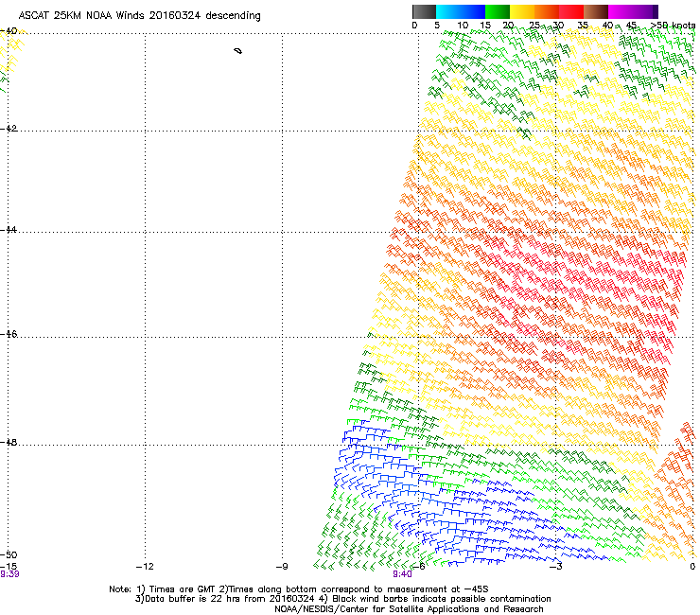Screen dimensions: 700x615
Task: Click the -46 latitude axis label
Action: coord(9,335)
